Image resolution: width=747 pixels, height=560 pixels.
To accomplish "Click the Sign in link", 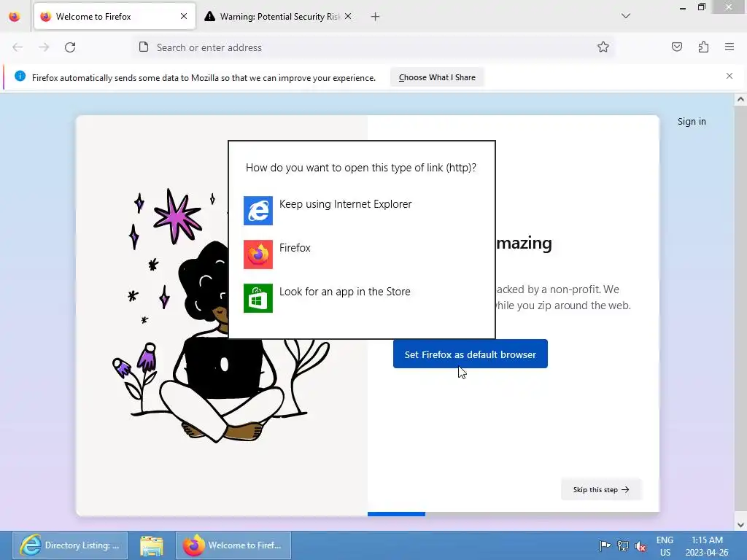I will (x=692, y=122).
